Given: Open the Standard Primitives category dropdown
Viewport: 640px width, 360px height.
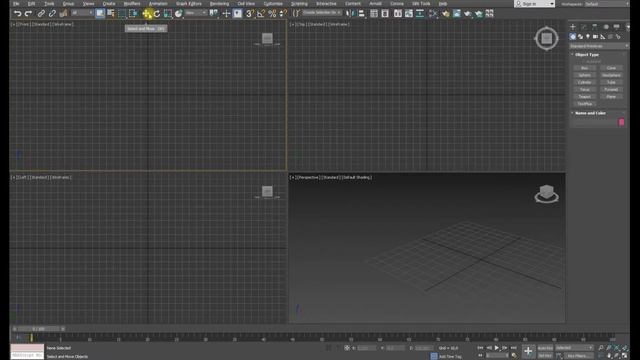Looking at the screenshot, I should point(599,46).
